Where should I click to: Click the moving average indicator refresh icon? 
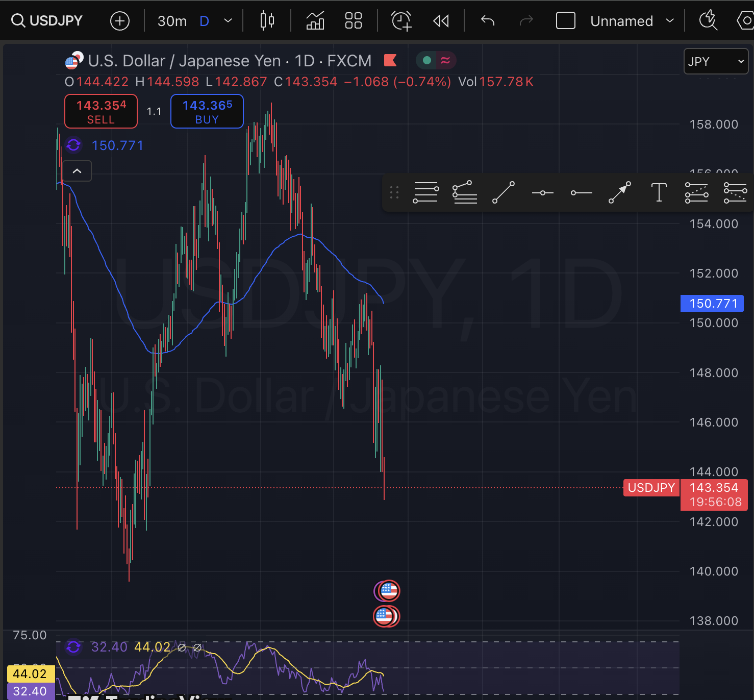tap(73, 145)
